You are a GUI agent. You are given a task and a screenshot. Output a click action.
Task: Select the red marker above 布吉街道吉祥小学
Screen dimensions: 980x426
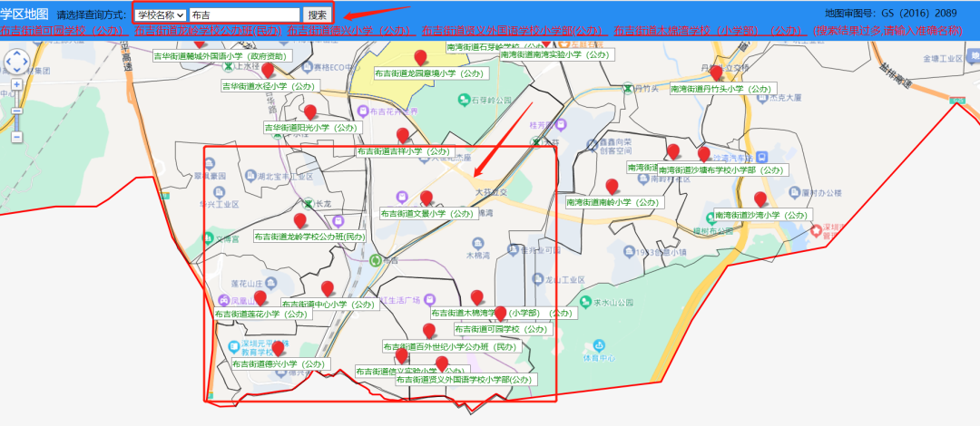403,136
